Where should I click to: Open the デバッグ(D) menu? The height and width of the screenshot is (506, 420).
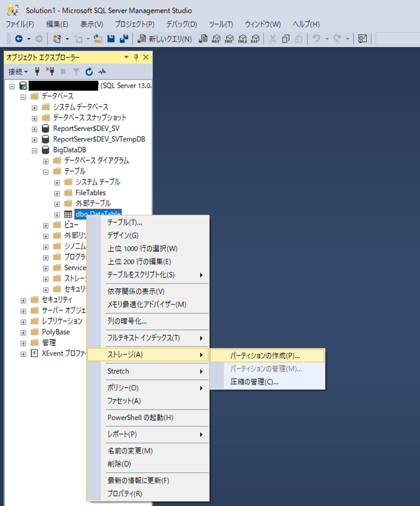coord(181,24)
